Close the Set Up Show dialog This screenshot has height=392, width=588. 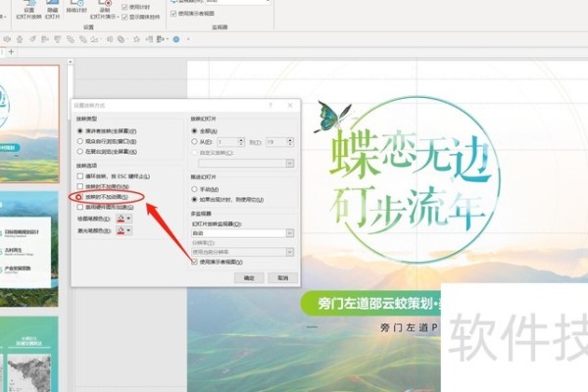click(x=290, y=106)
